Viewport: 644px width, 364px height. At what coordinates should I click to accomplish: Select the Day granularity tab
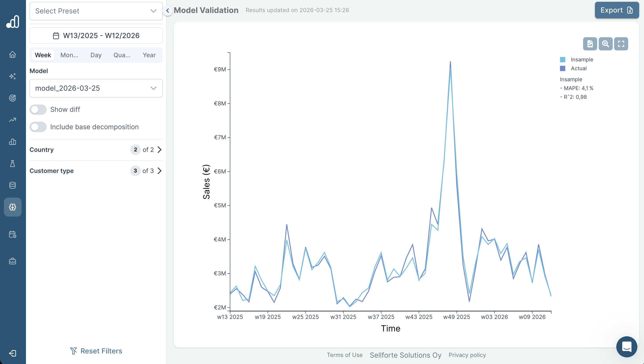tap(96, 55)
